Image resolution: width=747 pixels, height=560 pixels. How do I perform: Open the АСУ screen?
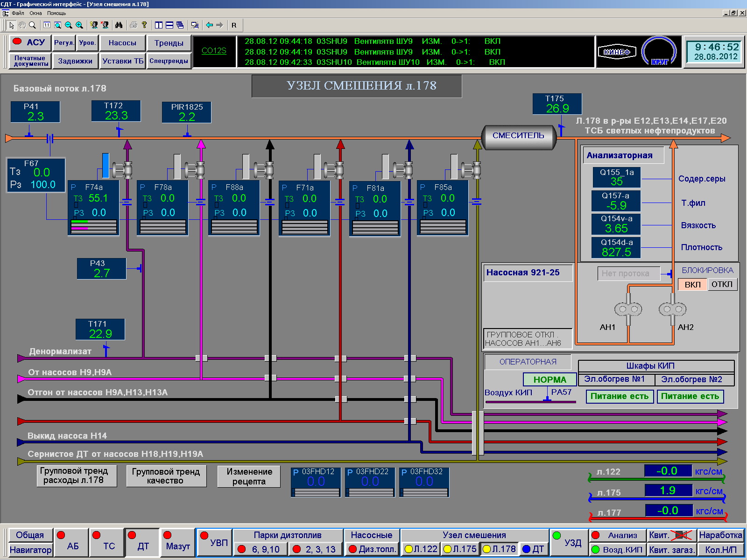coord(30,42)
